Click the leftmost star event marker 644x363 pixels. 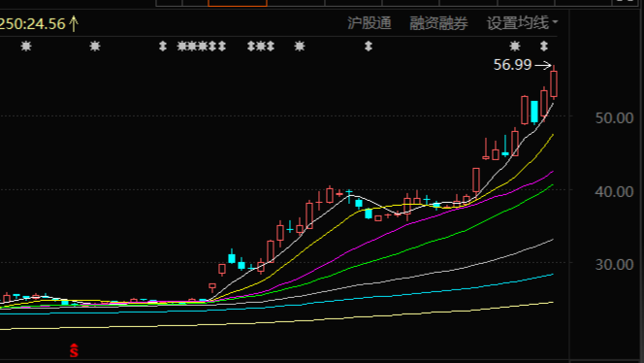click(26, 46)
